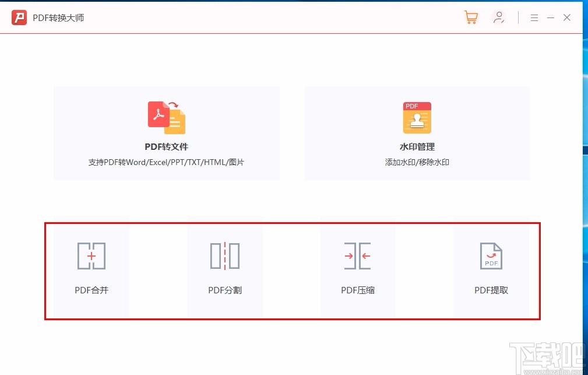Open the user account icon

(499, 17)
